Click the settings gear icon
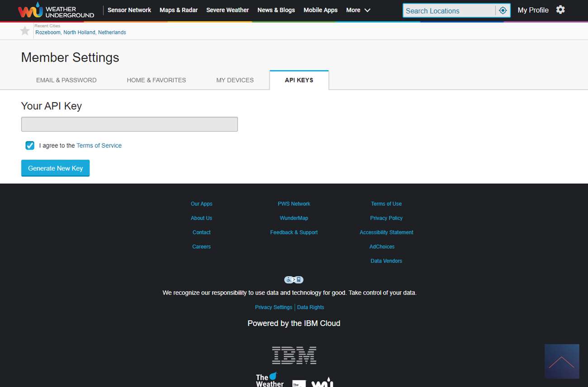 click(x=560, y=10)
